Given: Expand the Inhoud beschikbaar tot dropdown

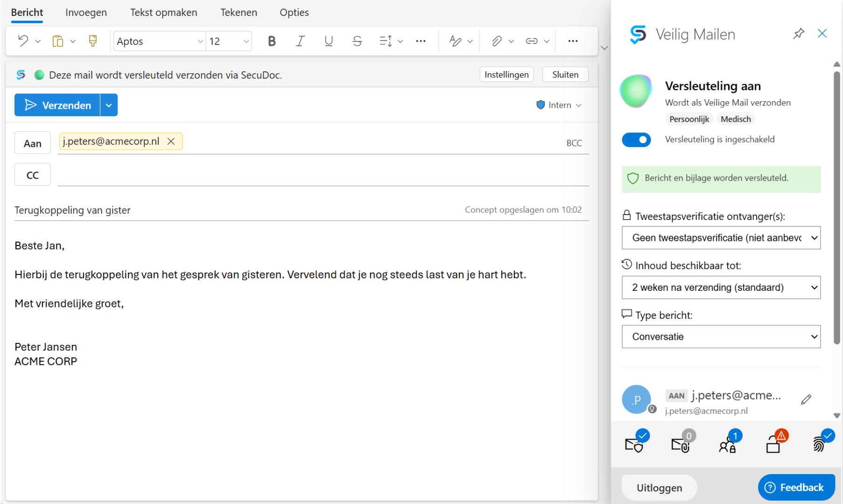Looking at the screenshot, I should 721,287.
